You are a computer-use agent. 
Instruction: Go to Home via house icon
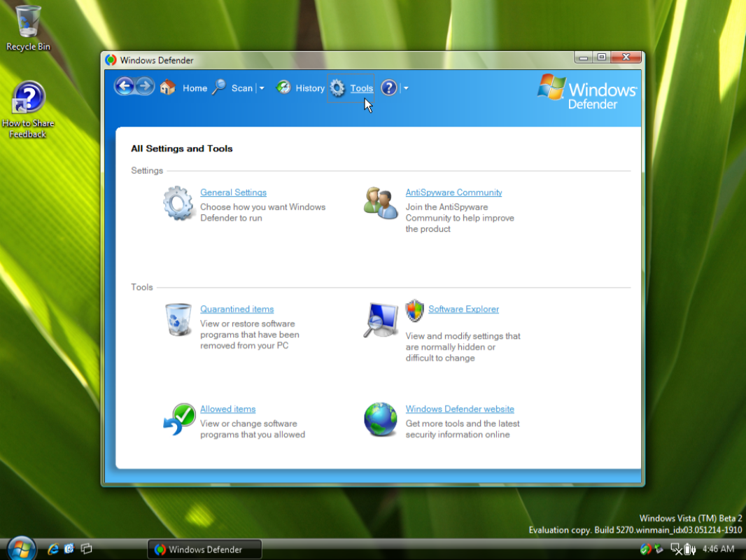[x=167, y=87]
